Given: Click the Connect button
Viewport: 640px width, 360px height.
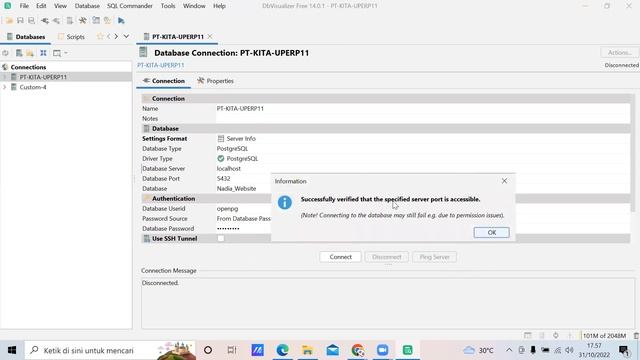Looking at the screenshot, I should pyautogui.click(x=340, y=257).
